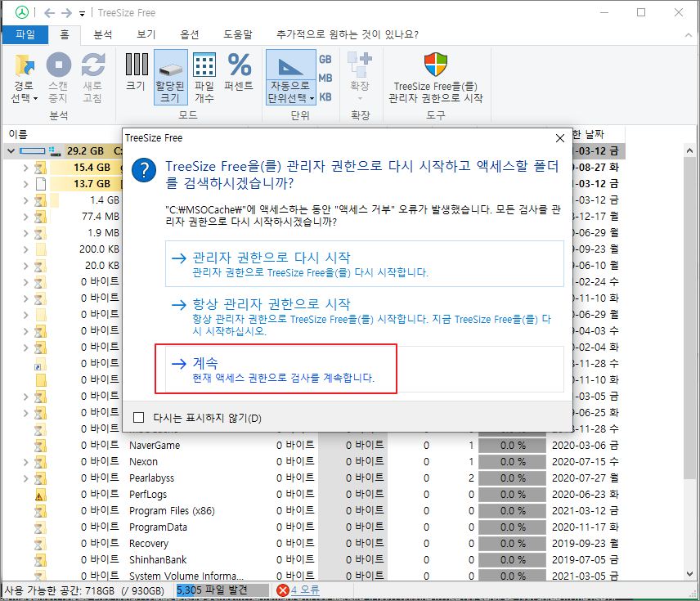Choose 관리자 권한으로 다시 시작 option
700x601 pixels.
(x=364, y=264)
